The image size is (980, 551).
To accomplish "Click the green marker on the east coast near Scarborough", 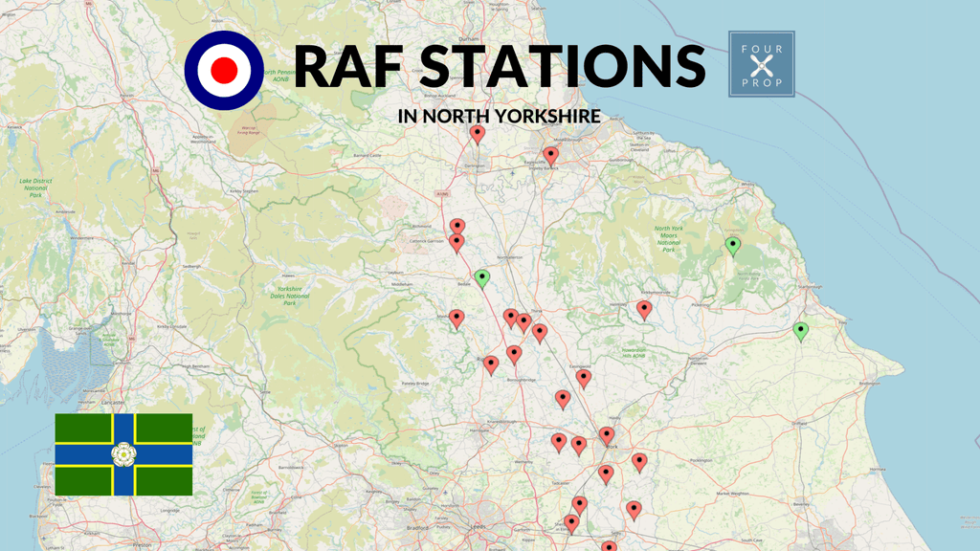I will click(802, 330).
